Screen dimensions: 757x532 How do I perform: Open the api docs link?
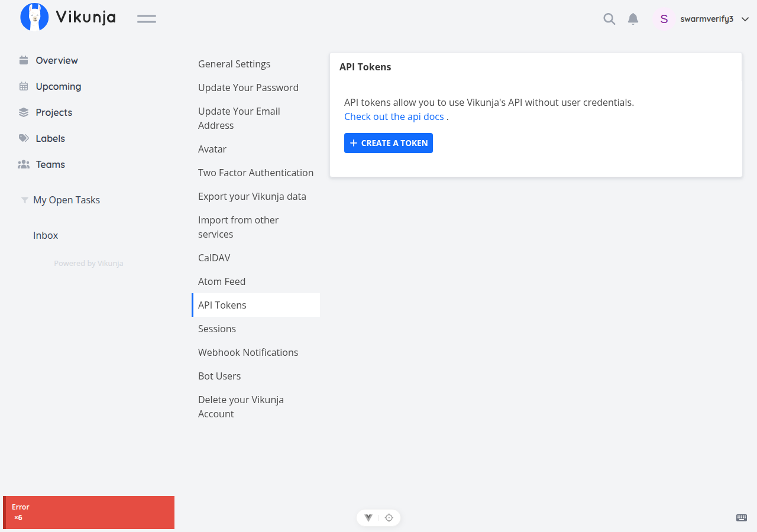(394, 116)
